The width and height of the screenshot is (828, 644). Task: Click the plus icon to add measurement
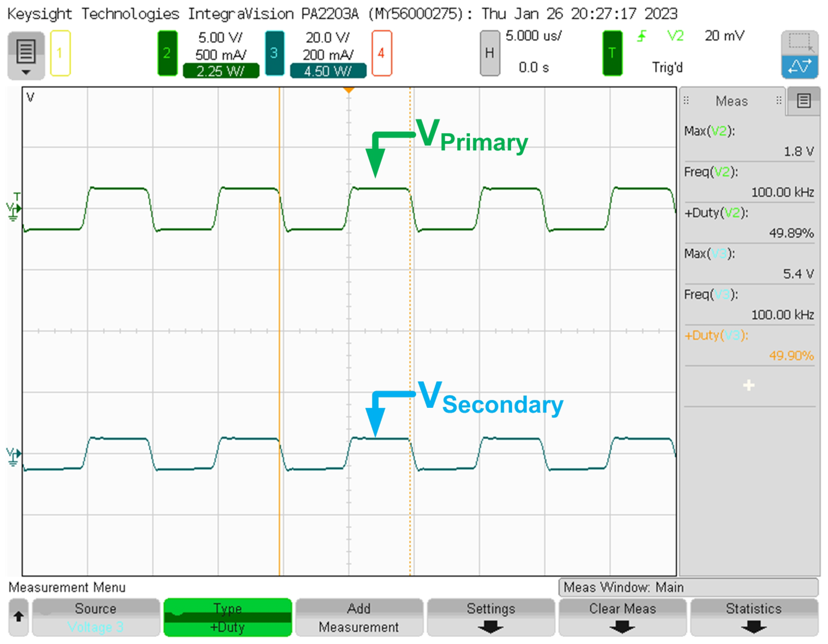pyautogui.click(x=748, y=385)
